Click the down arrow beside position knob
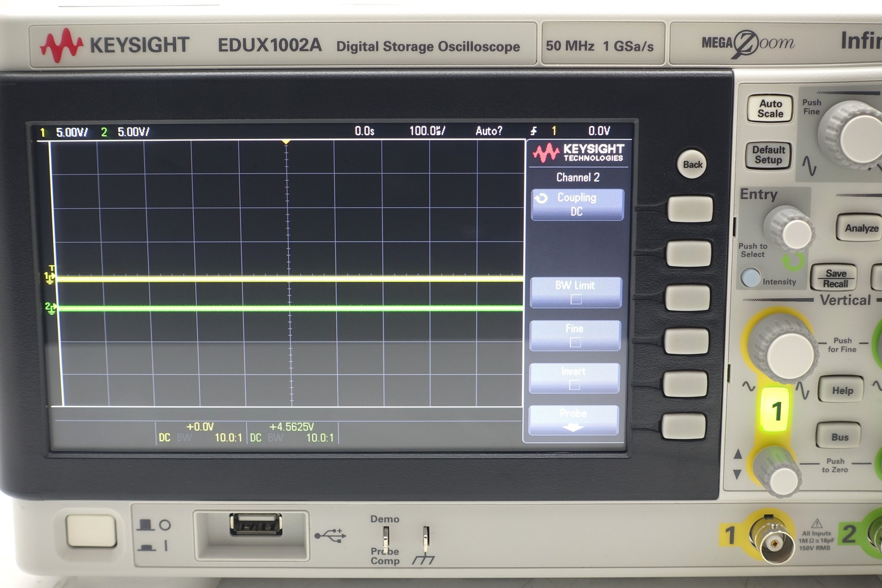Viewport: 882px width, 588px height. 737,474
